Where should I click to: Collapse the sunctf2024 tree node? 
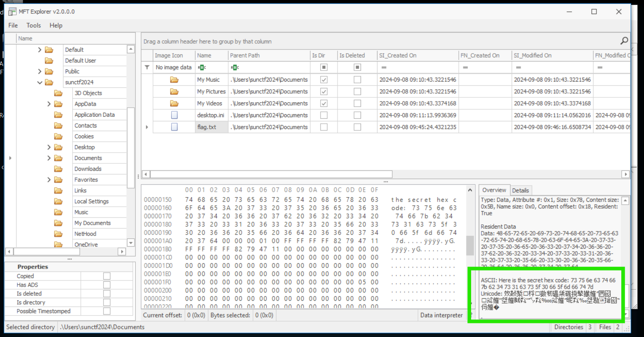coord(40,82)
